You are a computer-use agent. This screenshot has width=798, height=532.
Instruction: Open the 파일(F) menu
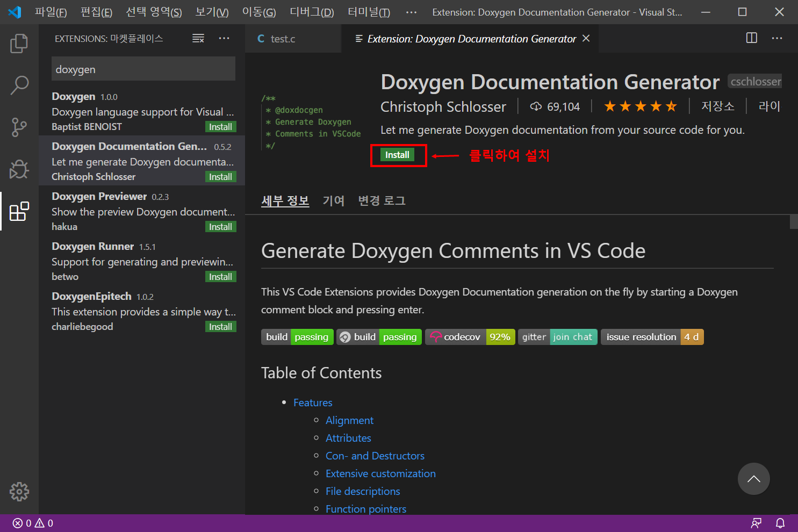(x=51, y=12)
